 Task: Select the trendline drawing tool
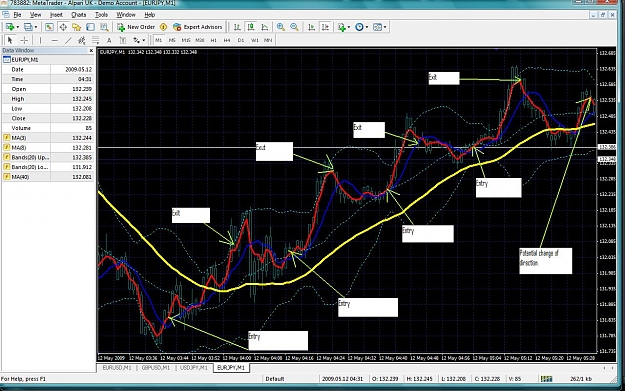[69, 40]
